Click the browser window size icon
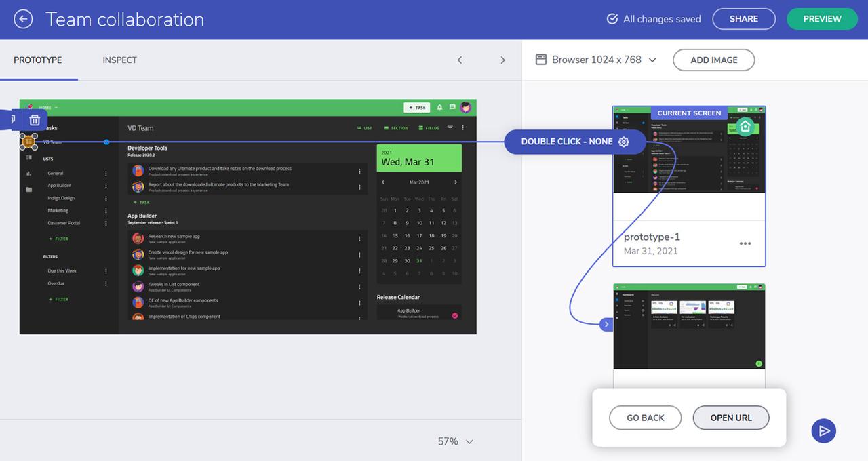This screenshot has width=868, height=461. (541, 60)
